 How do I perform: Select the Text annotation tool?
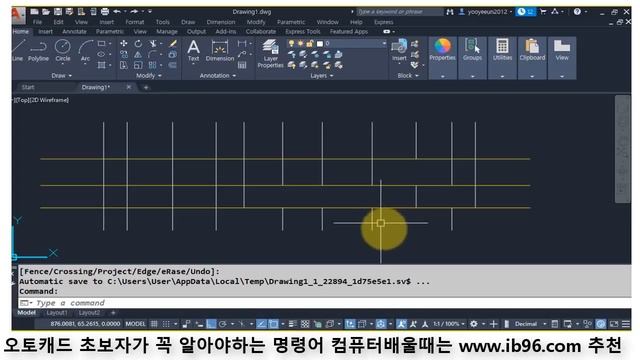tap(193, 51)
